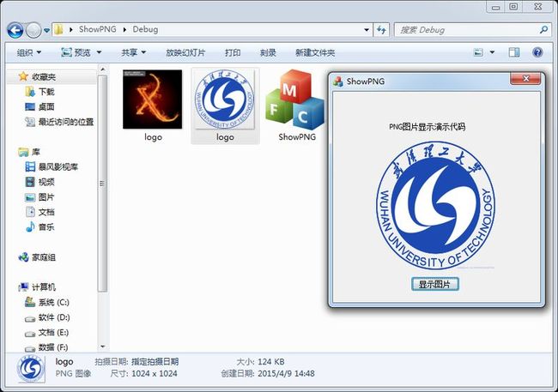Click the PNG图片显示演示代码 label
This screenshot has height=392, width=558.
(x=427, y=127)
